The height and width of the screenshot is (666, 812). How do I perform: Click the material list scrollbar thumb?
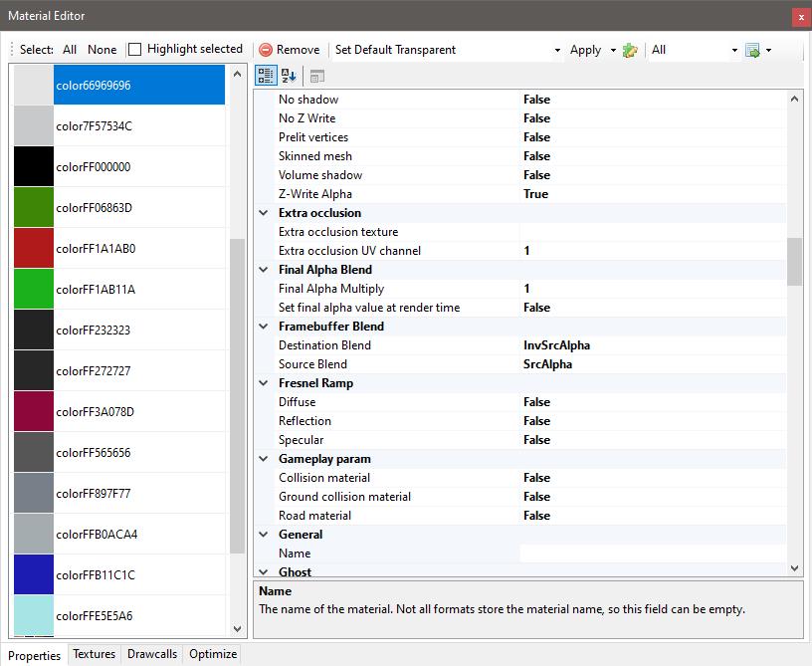(237, 396)
